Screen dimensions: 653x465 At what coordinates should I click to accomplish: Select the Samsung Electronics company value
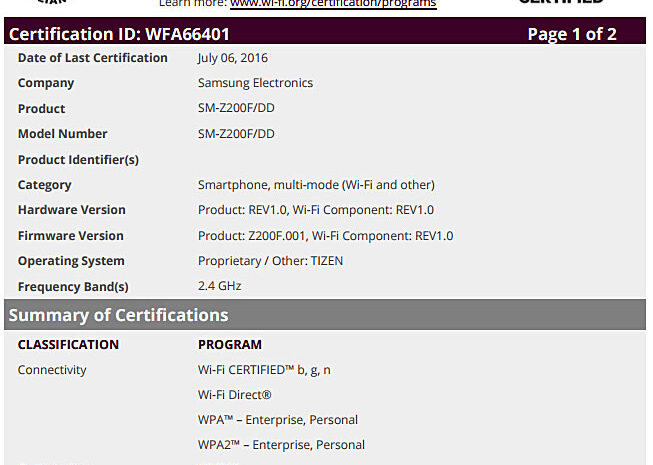[255, 83]
